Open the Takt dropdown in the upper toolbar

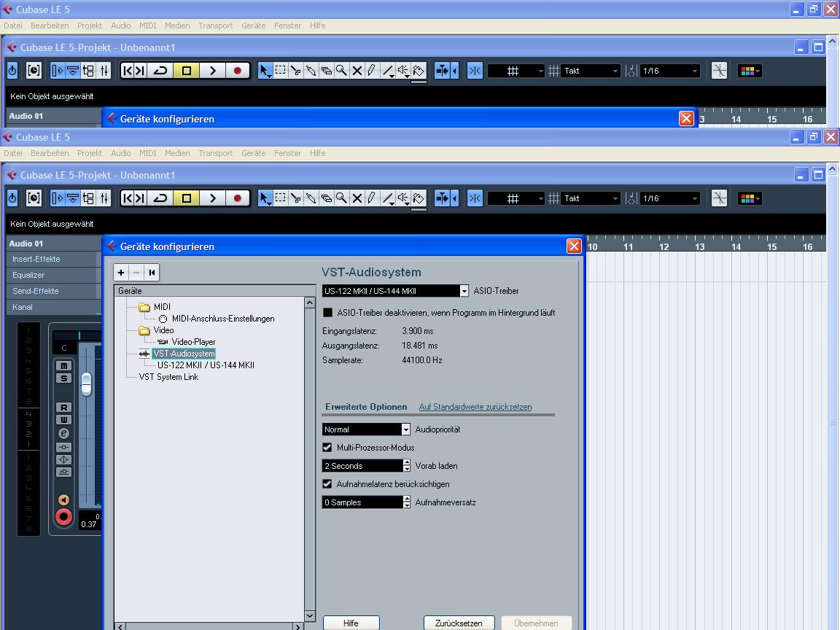coord(591,71)
